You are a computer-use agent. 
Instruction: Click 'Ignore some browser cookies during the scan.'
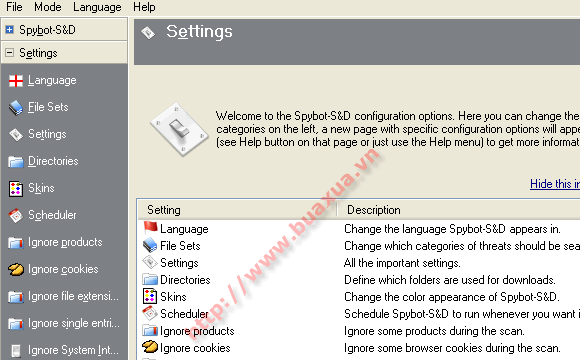point(452,348)
